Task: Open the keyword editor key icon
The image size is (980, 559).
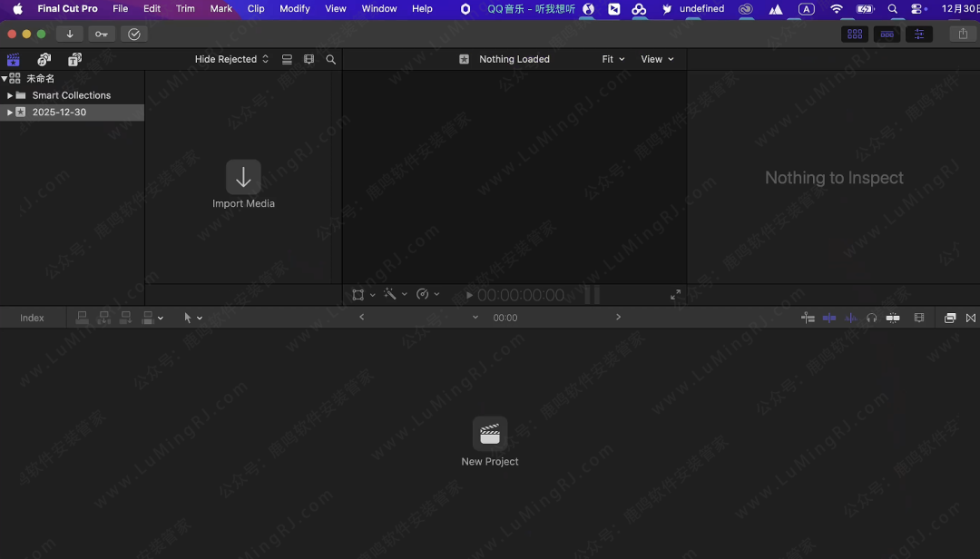Action: pos(102,34)
